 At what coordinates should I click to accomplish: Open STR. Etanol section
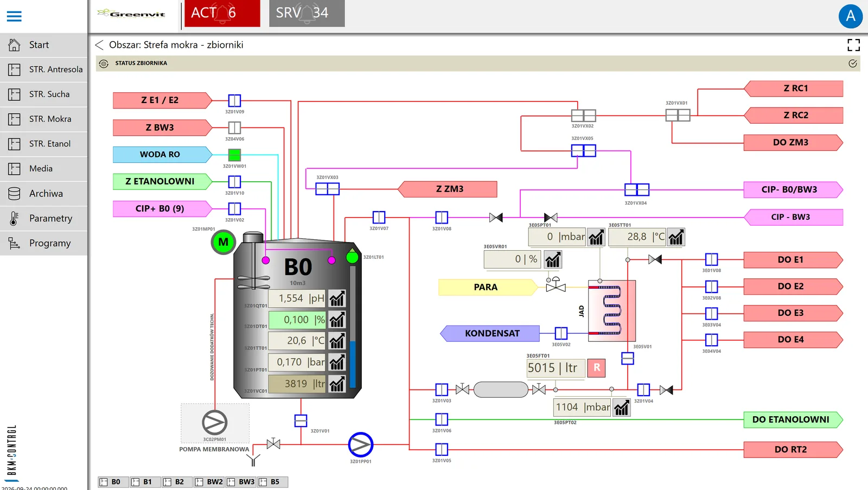tap(43, 144)
